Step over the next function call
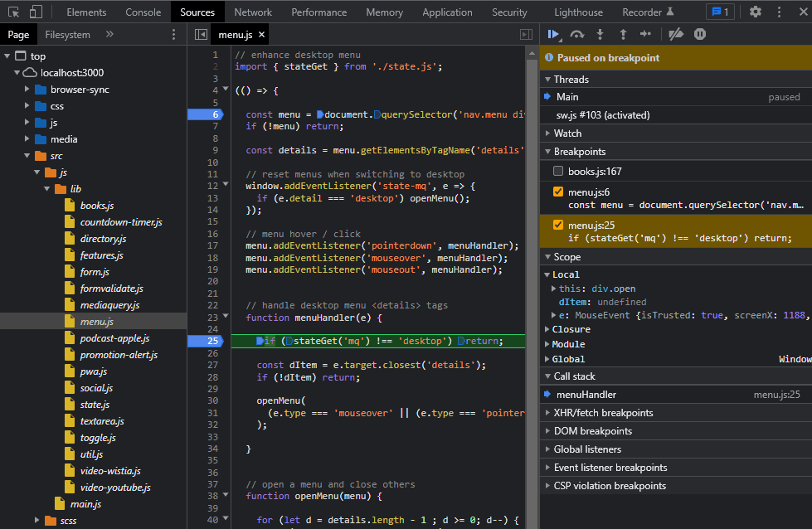The height and width of the screenshot is (529, 812). 576,35
